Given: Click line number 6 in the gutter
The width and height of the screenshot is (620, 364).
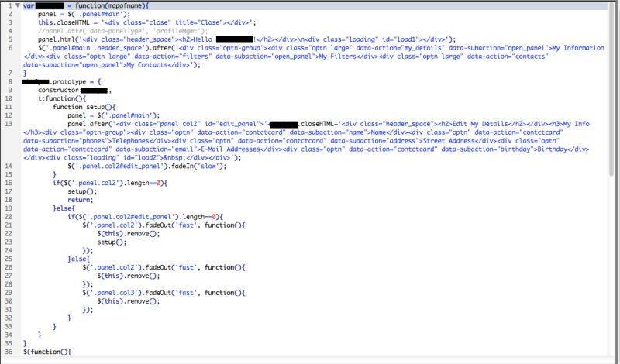Looking at the screenshot, I should point(10,48).
